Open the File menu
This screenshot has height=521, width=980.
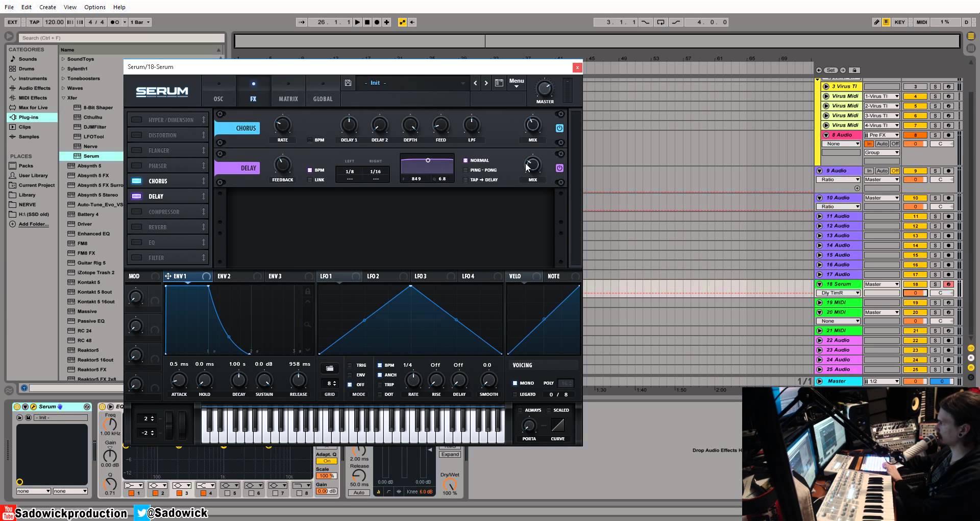point(9,7)
